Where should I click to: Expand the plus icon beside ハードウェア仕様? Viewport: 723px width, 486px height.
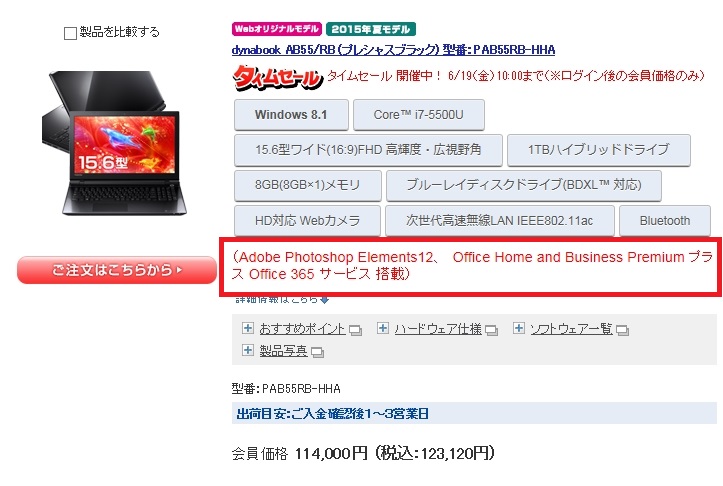(x=383, y=328)
